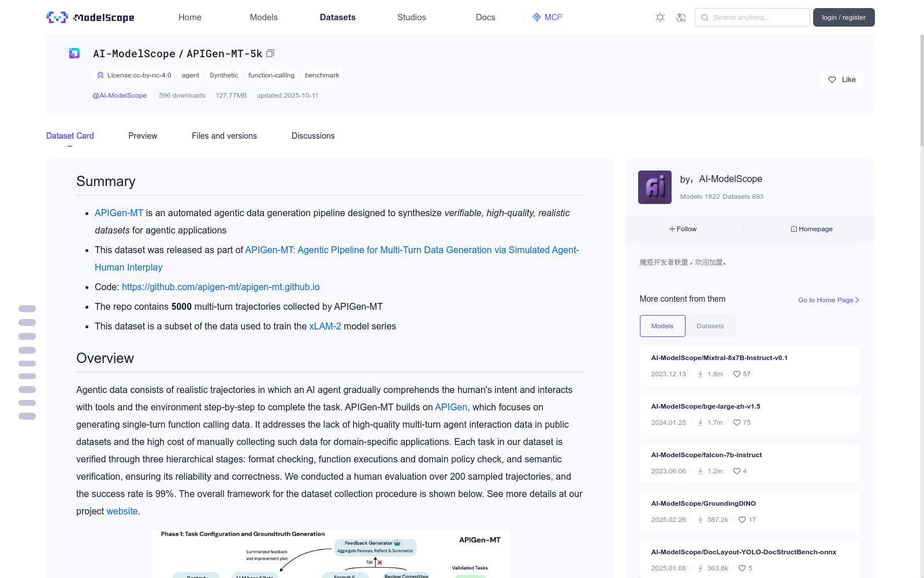
Task: Open Datasets in top navigation
Action: click(338, 17)
